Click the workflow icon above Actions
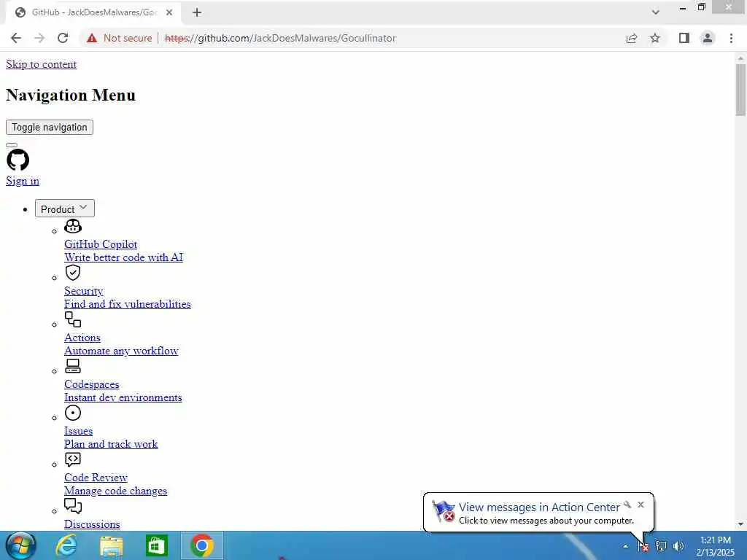 click(x=73, y=319)
